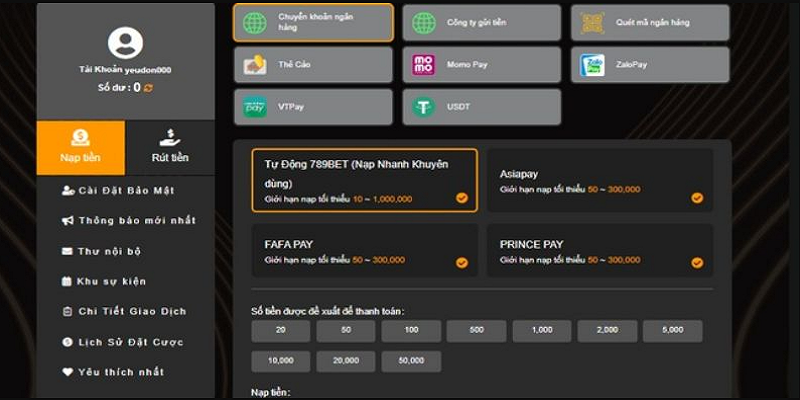
Task: Pick the suggested amount 10,000
Action: [281, 361]
